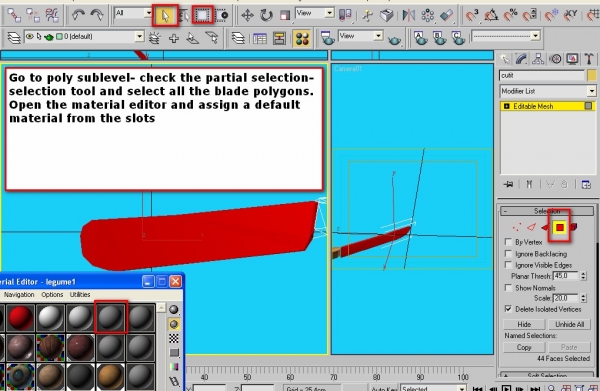Select the red material sphere slot
The height and width of the screenshot is (391, 600).
coord(21,318)
